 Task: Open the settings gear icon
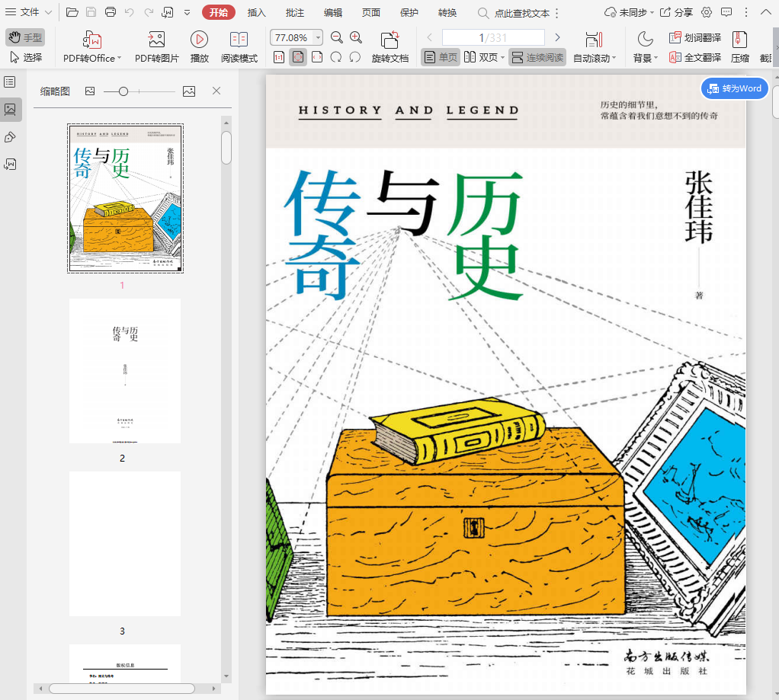pyautogui.click(x=707, y=12)
